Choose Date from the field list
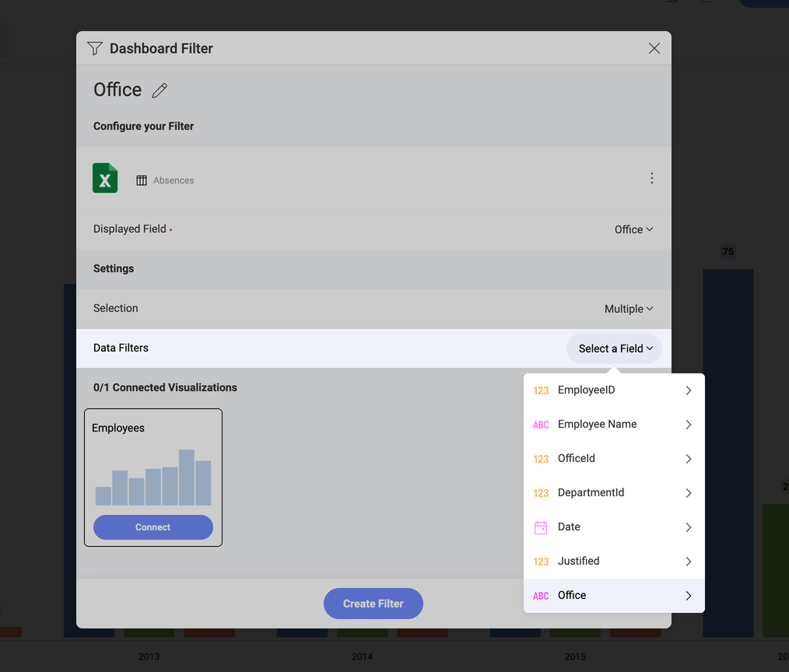This screenshot has height=672, width=789. (614, 527)
